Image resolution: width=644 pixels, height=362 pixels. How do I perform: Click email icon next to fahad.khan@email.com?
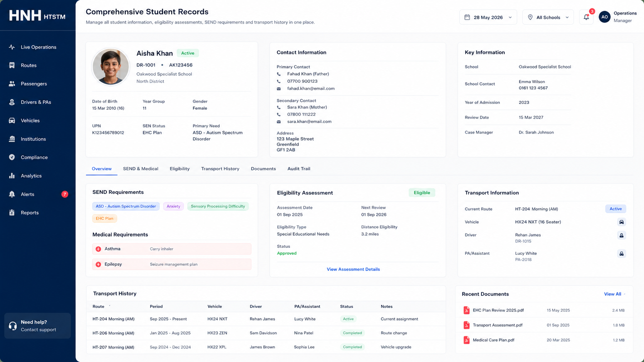point(279,88)
